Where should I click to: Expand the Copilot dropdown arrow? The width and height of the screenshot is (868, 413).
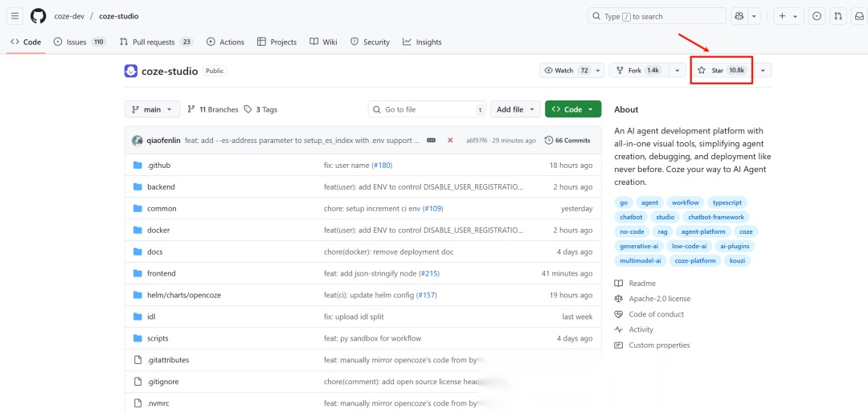[x=754, y=16]
